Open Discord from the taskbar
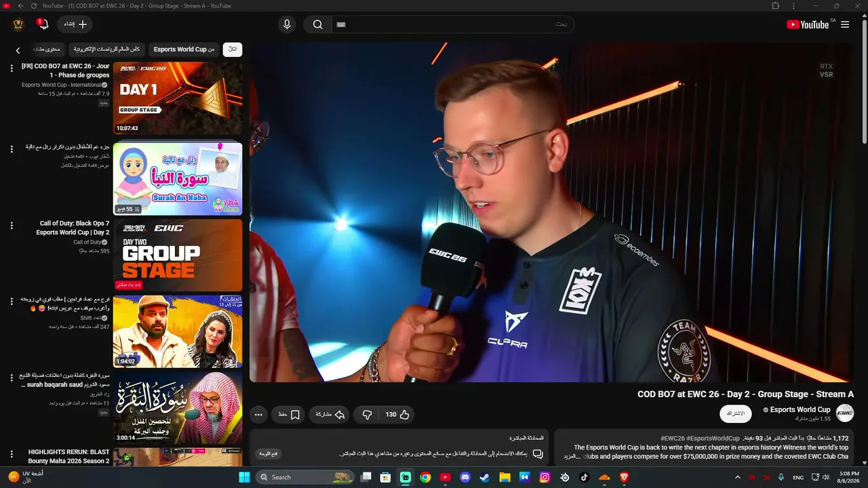Screen dimensions: 868x488 point(465,477)
